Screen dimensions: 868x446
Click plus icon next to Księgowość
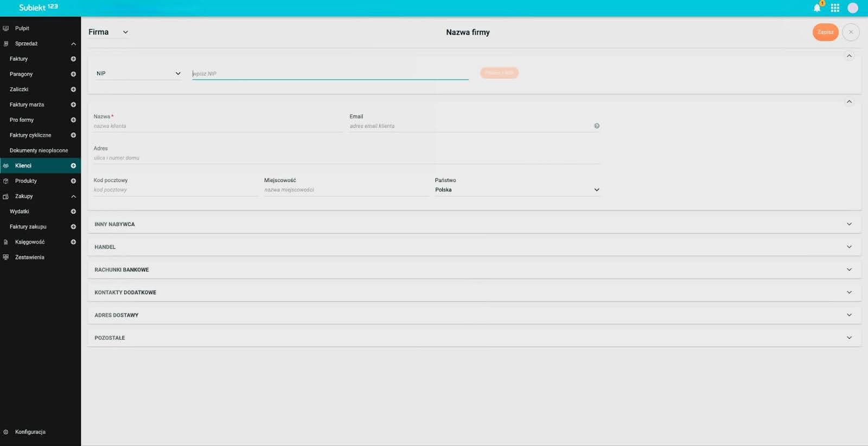[73, 242]
